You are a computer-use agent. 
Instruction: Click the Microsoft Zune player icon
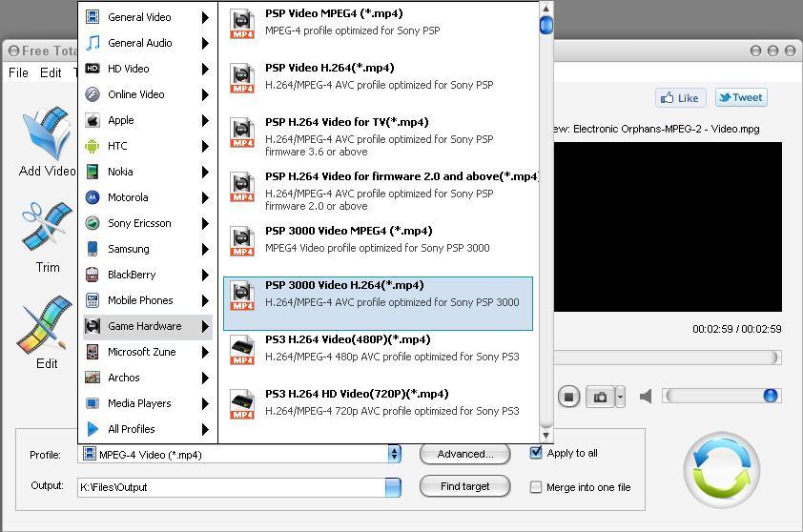[93, 352]
